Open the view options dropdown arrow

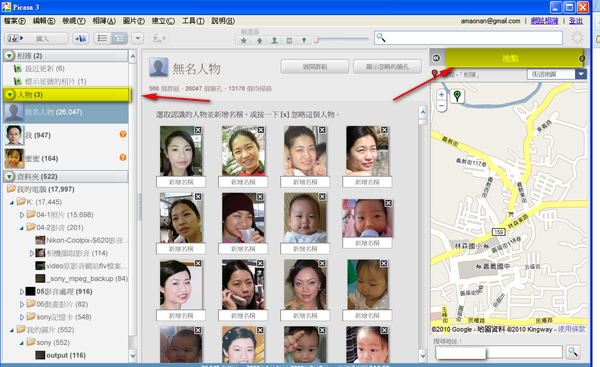pos(137,38)
